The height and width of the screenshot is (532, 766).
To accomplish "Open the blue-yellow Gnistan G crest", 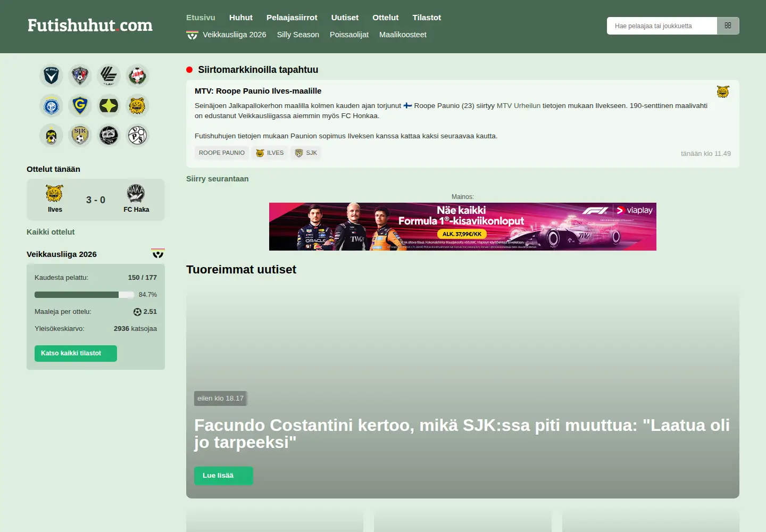I will 80,106.
